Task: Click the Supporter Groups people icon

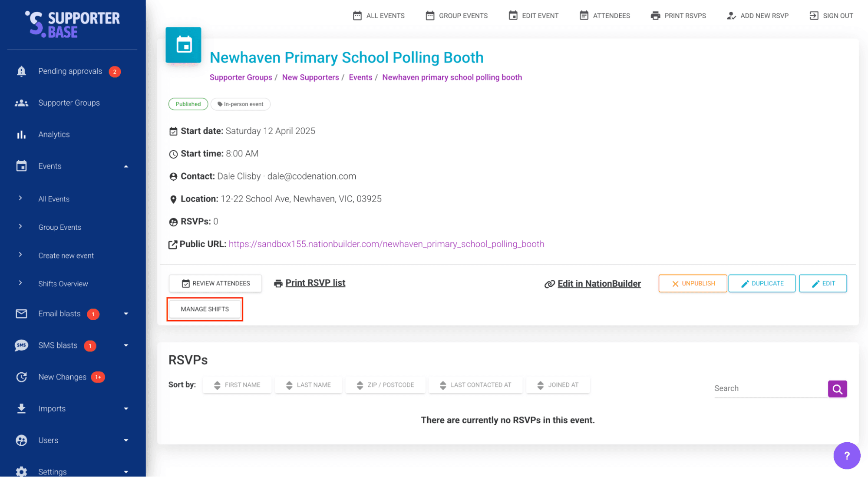Action: (x=21, y=103)
